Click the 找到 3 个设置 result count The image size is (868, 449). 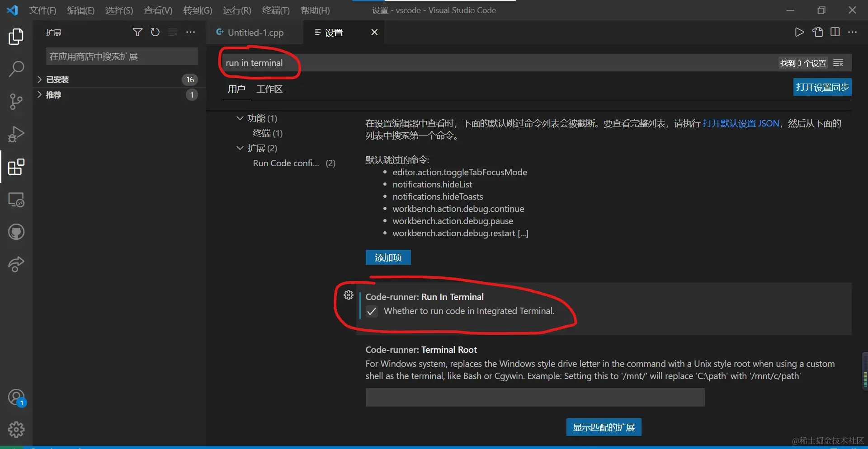pyautogui.click(x=803, y=63)
